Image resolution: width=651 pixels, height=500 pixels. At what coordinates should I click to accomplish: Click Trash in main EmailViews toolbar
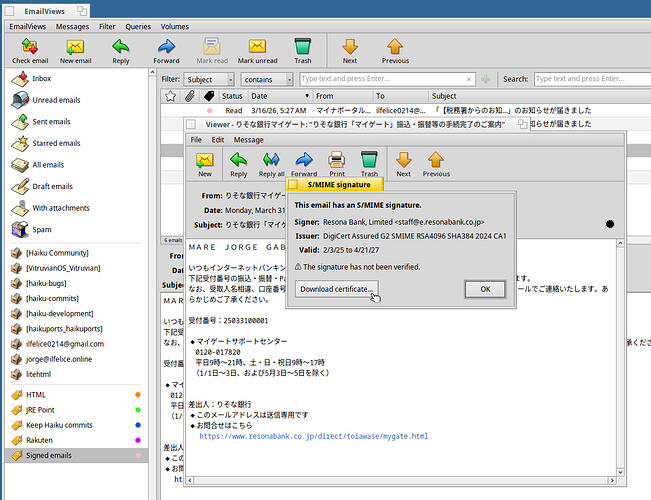point(303,51)
